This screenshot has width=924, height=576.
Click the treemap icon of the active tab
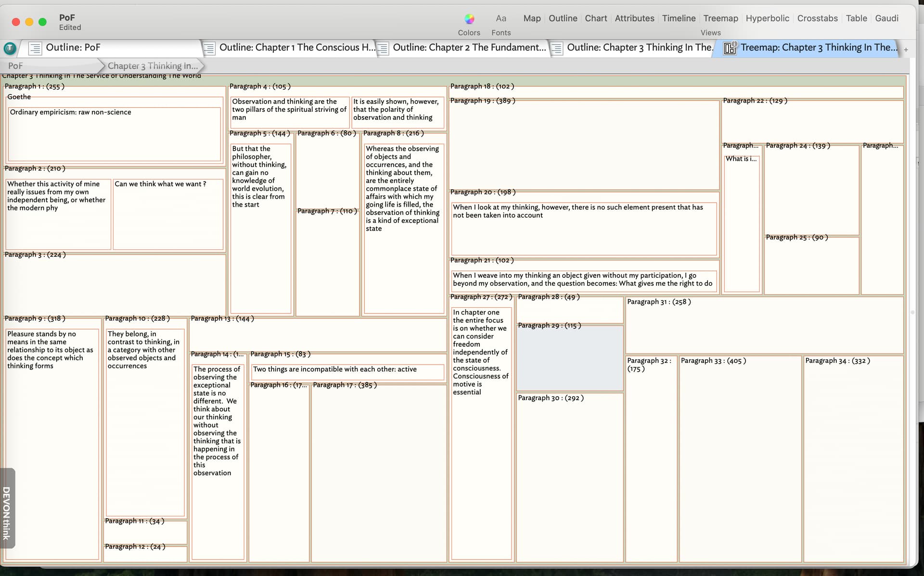(x=730, y=48)
